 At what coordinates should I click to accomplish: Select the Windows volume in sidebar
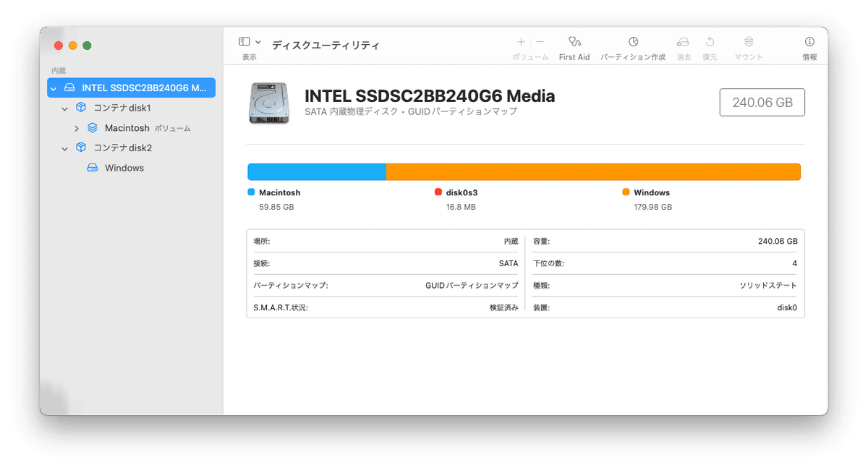click(x=132, y=168)
